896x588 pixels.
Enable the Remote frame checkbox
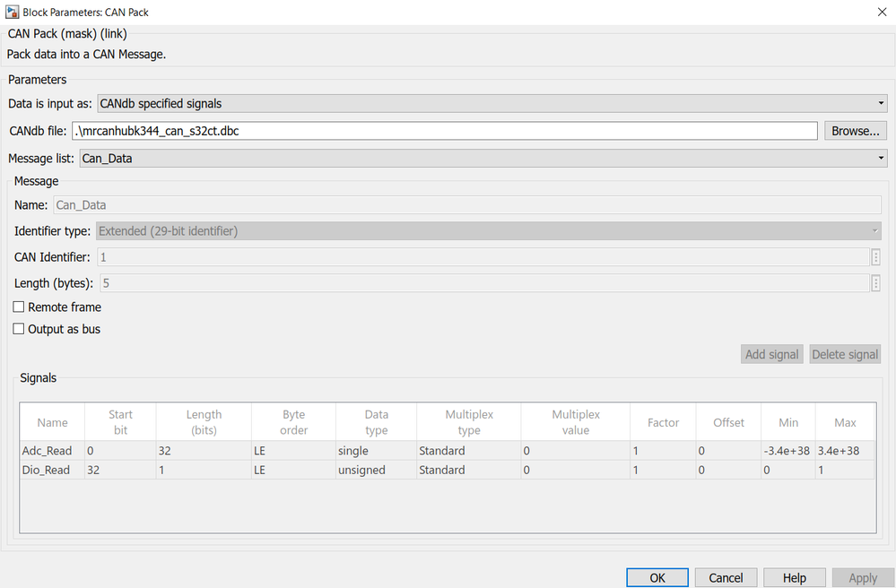(x=19, y=307)
